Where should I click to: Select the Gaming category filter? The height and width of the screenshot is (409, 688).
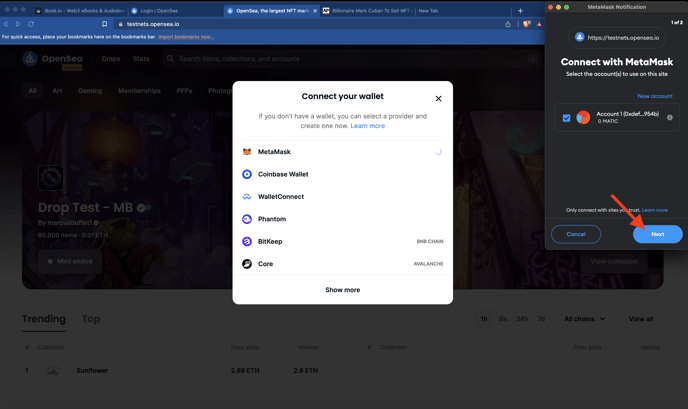tap(90, 91)
